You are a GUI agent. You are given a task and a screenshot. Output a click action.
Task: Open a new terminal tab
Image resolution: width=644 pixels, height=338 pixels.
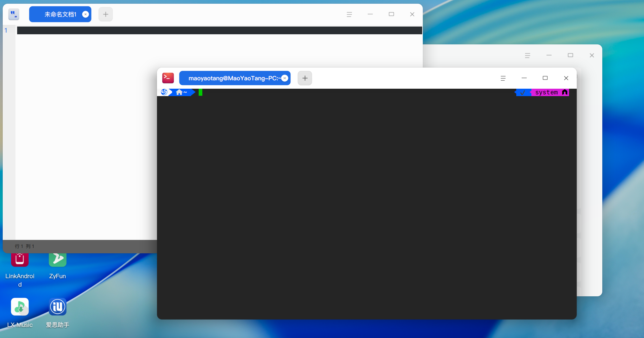(x=305, y=78)
